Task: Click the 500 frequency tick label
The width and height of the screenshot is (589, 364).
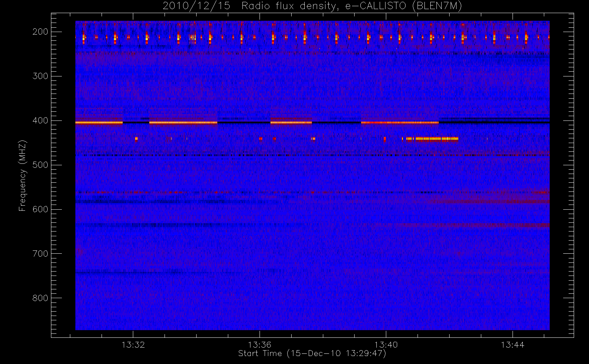Action: point(40,165)
